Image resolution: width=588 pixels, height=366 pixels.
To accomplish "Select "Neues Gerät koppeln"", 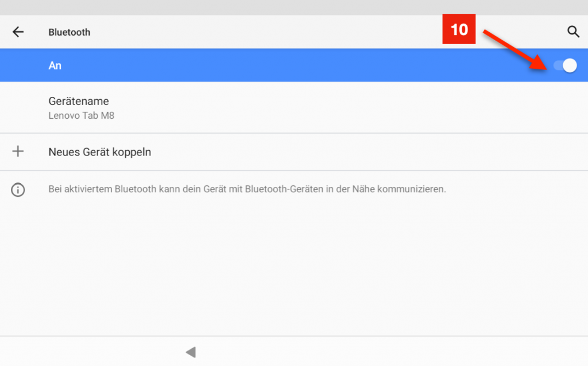I will pos(100,153).
